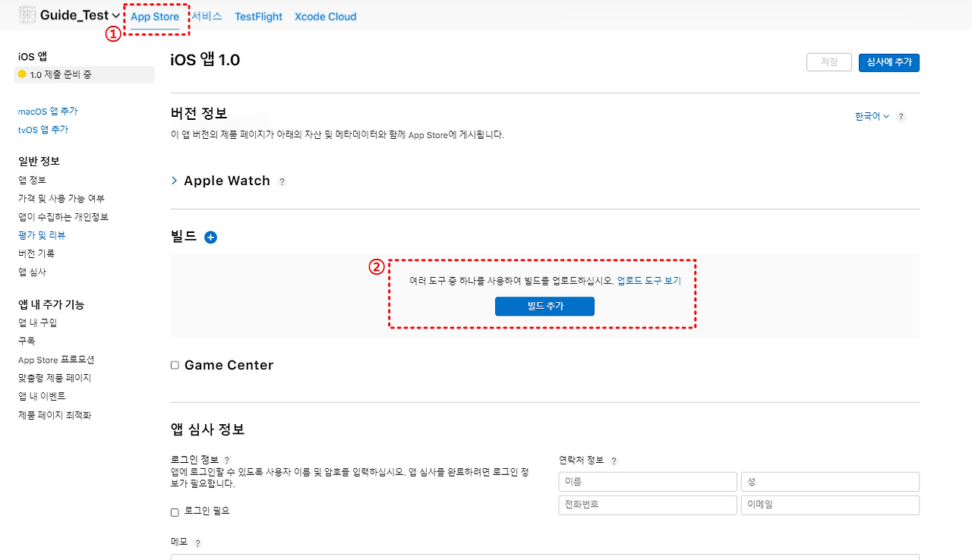Open 구독 in sidebar

(x=27, y=341)
